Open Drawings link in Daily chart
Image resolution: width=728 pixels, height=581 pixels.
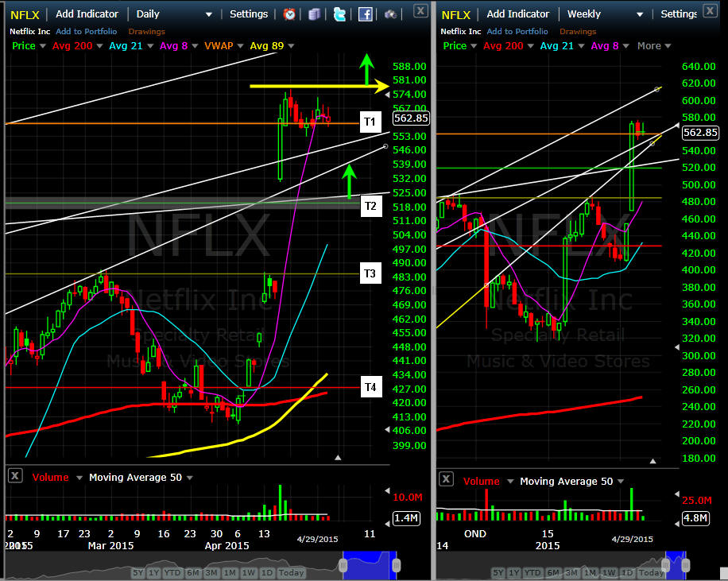click(147, 32)
